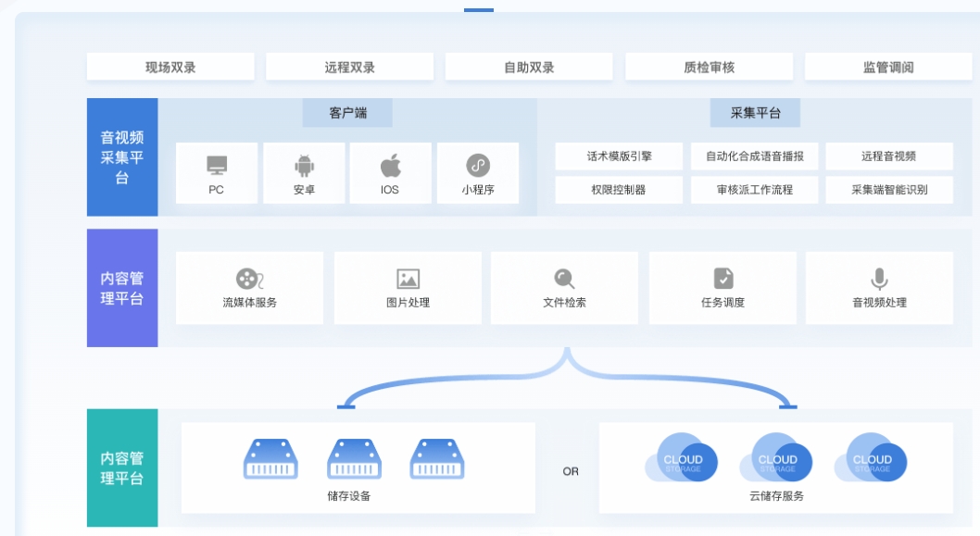980x536 pixels.
Task: Select the 质检审核 tab
Action: [709, 67]
